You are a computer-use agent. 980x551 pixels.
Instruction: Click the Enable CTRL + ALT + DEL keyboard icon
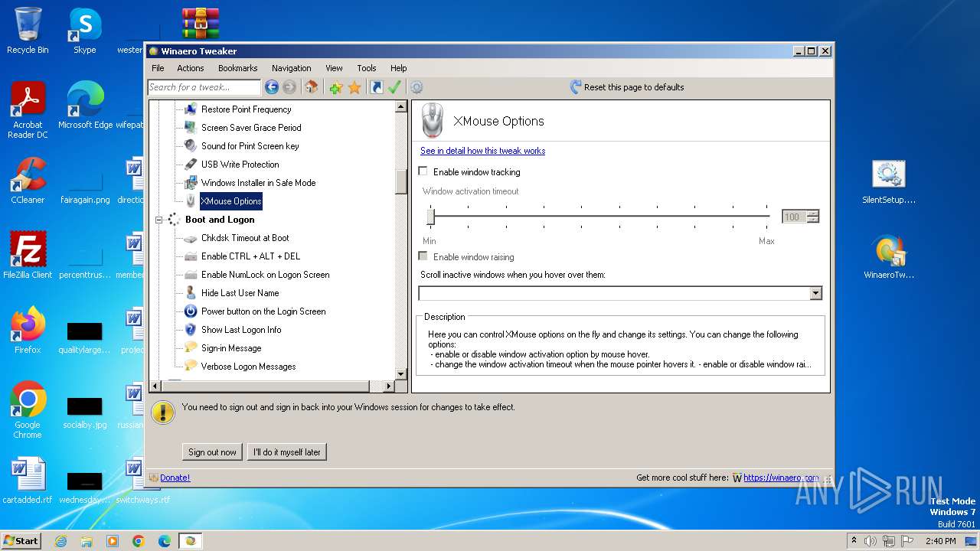(191, 256)
